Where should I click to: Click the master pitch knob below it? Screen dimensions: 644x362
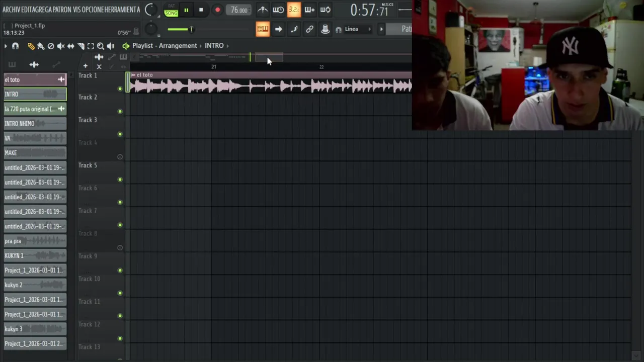click(x=151, y=29)
